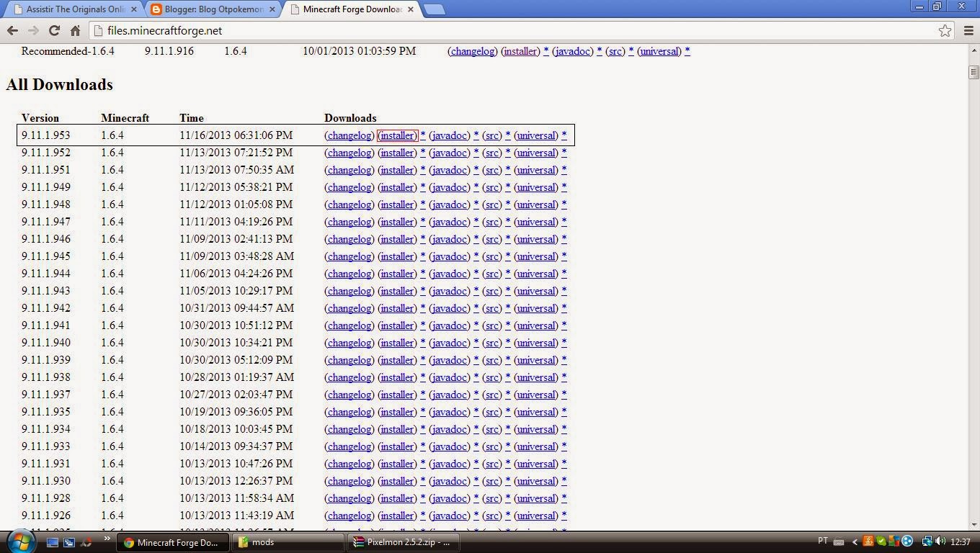Click installer link for 9.11.1.943
This screenshot has height=553, width=980.
click(x=397, y=291)
